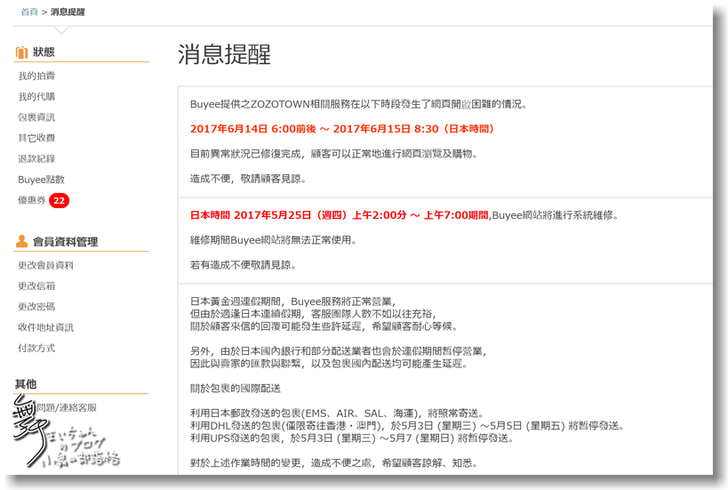This screenshot has height=490, width=728.
Task: View 退款紀錄 records
Action: point(36,159)
